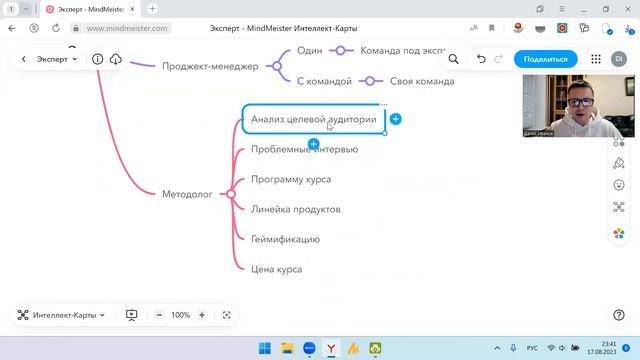Open the emoji icons sidebar panel

[x=619, y=185]
